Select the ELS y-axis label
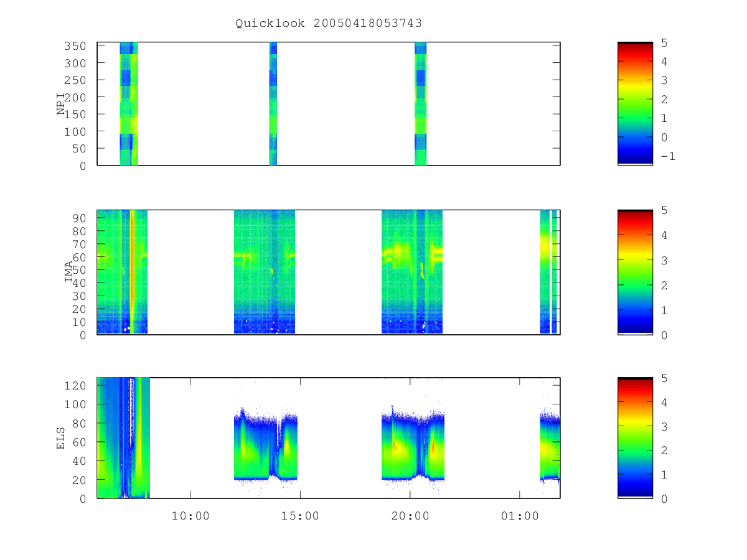Viewport: 747px width, 560px height. [61, 437]
